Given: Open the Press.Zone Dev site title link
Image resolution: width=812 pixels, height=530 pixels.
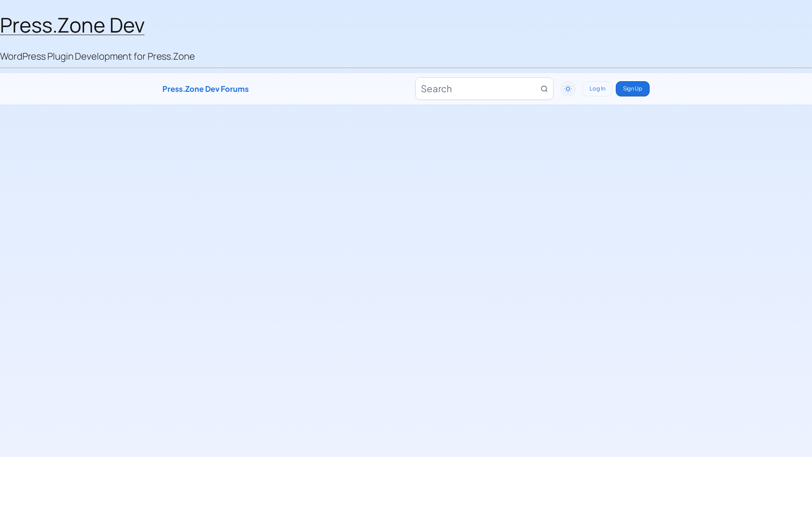Looking at the screenshot, I should (x=72, y=25).
